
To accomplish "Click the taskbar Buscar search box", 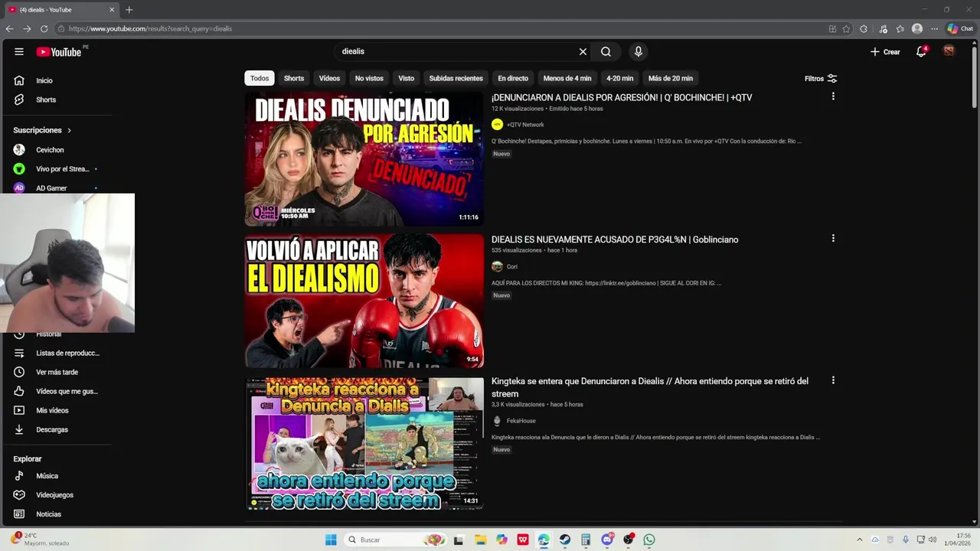I will pyautogui.click(x=395, y=540).
